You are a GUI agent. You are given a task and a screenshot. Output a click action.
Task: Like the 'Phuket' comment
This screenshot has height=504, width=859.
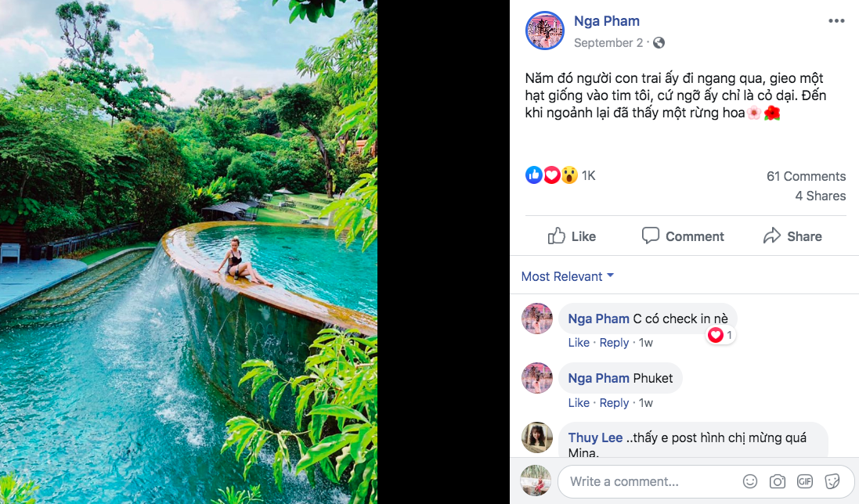(x=579, y=403)
